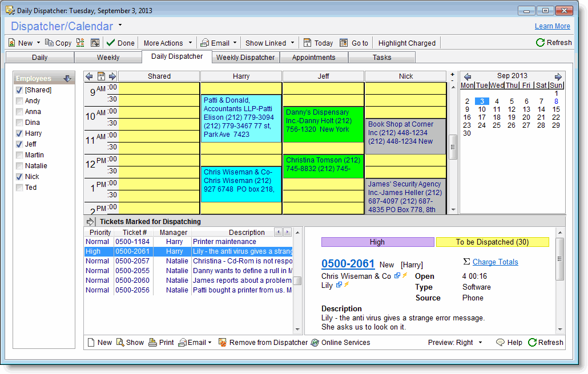Open the Appointments tab
The image size is (588, 374).
coord(313,58)
